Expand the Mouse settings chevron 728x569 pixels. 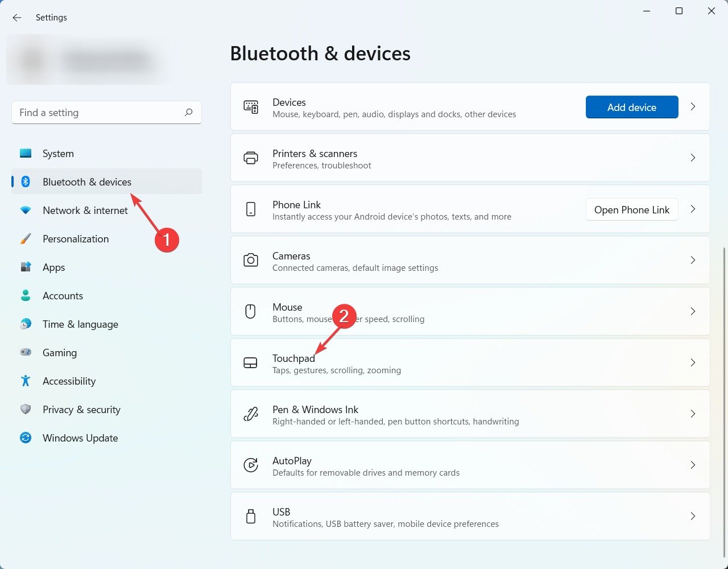[x=693, y=311]
